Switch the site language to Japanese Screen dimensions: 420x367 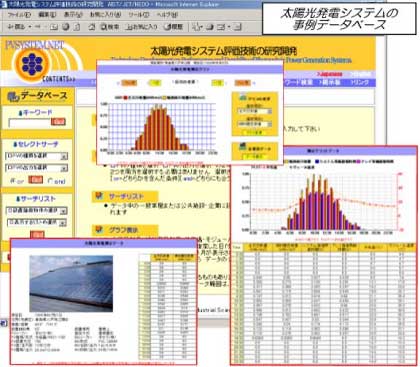(x=330, y=74)
